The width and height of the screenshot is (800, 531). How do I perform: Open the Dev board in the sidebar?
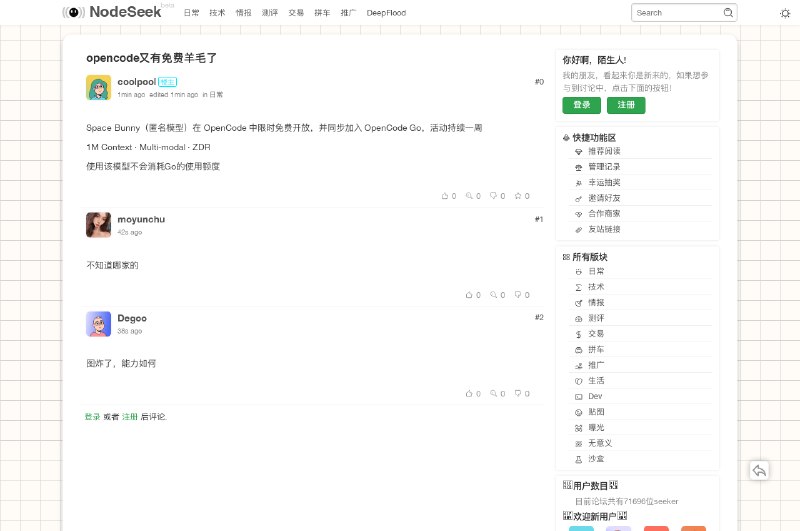[595, 396]
